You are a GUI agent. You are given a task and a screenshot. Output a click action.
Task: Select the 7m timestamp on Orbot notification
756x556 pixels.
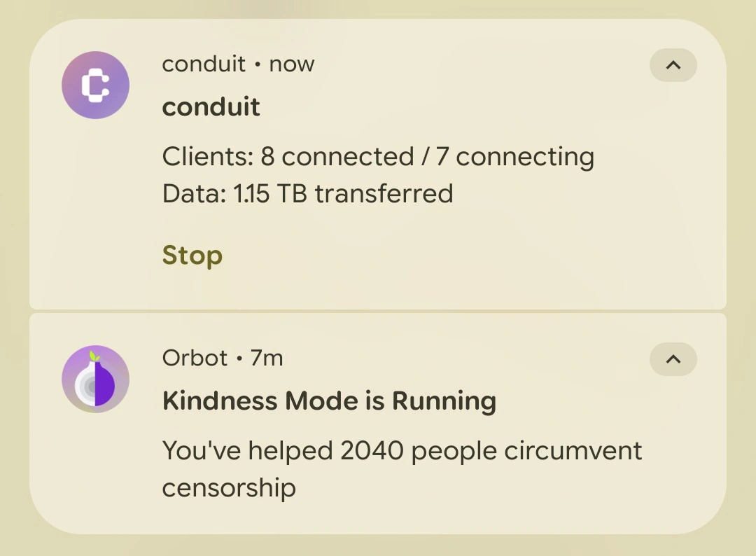click(267, 359)
